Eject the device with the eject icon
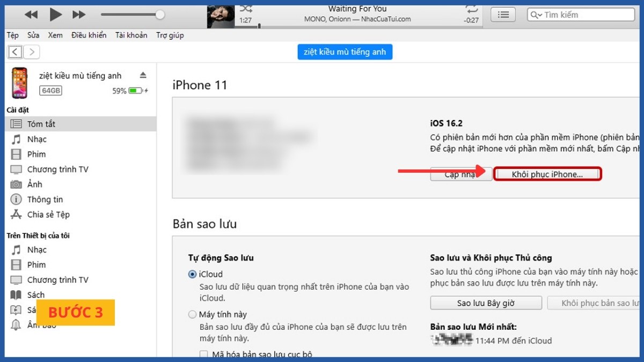The height and width of the screenshot is (362, 644). pos(143,75)
